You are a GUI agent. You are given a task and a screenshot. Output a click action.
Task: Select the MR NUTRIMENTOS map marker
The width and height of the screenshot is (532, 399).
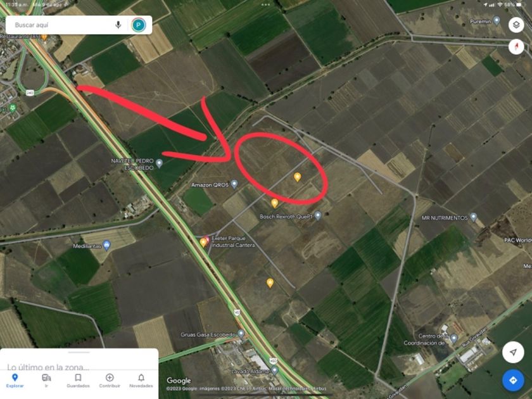tap(474, 217)
